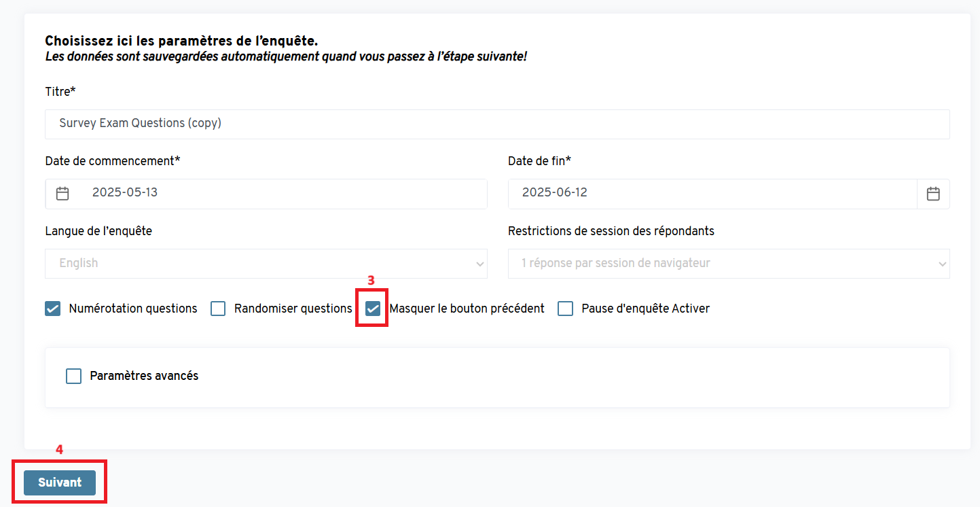Enable the Randomiser questions checkbox

tap(218, 309)
